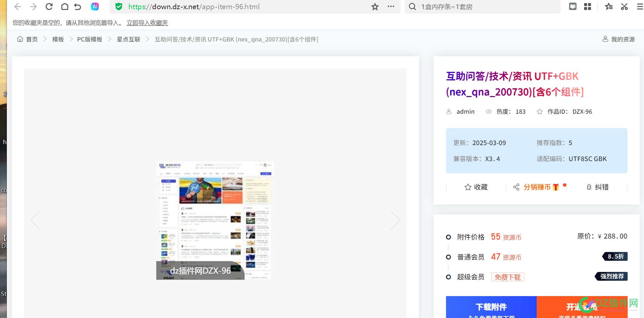Click the 热度 value 183
Image resolution: width=644 pixels, height=318 pixels.
(520, 111)
